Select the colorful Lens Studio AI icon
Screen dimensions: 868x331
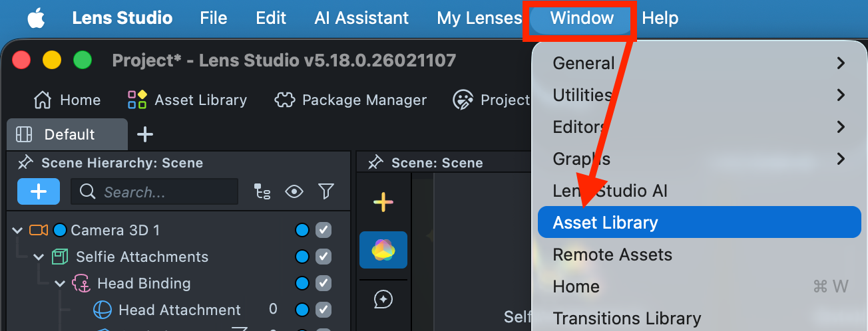pos(383,250)
